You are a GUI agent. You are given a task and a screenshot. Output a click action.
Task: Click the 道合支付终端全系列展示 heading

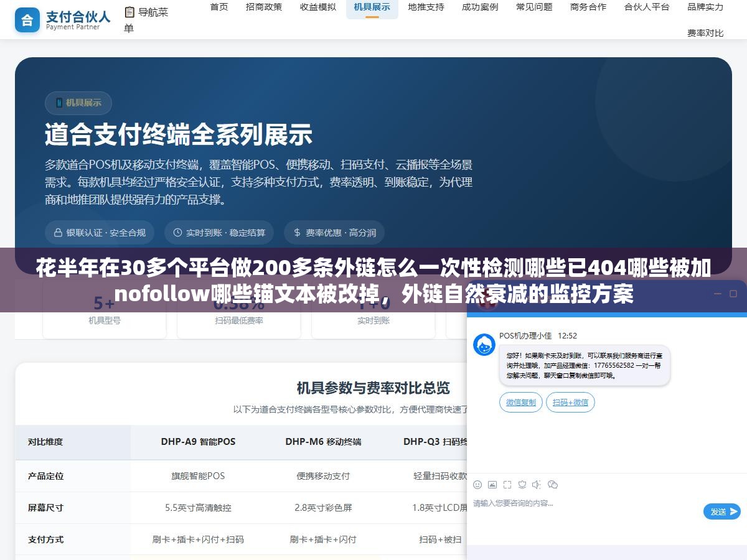tap(178, 134)
